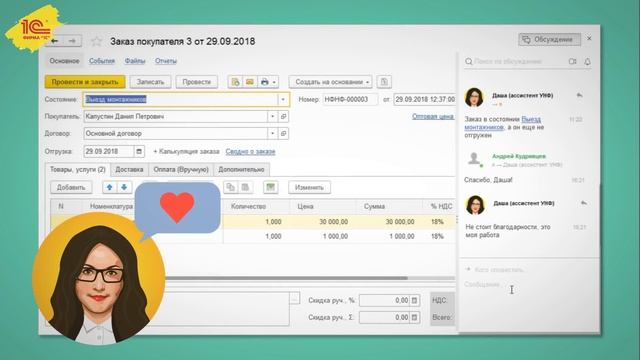
Task: Click the document-structure icon left of the envelope
Action: [x=235, y=82]
